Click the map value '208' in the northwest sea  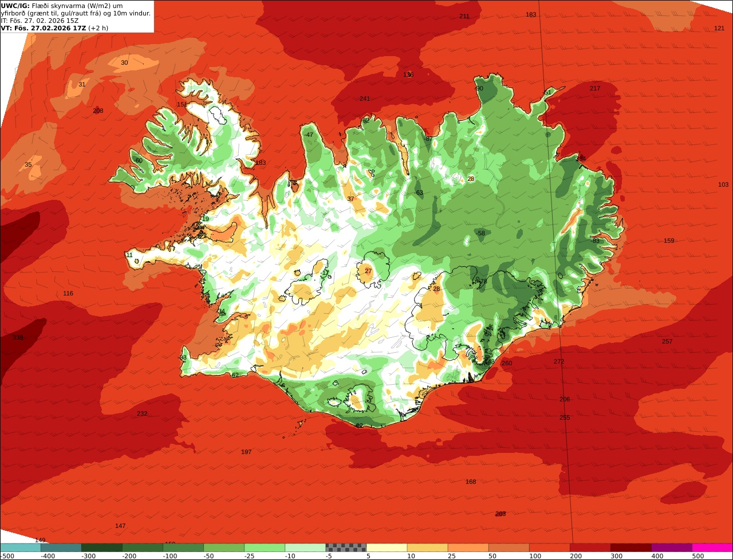tap(98, 111)
